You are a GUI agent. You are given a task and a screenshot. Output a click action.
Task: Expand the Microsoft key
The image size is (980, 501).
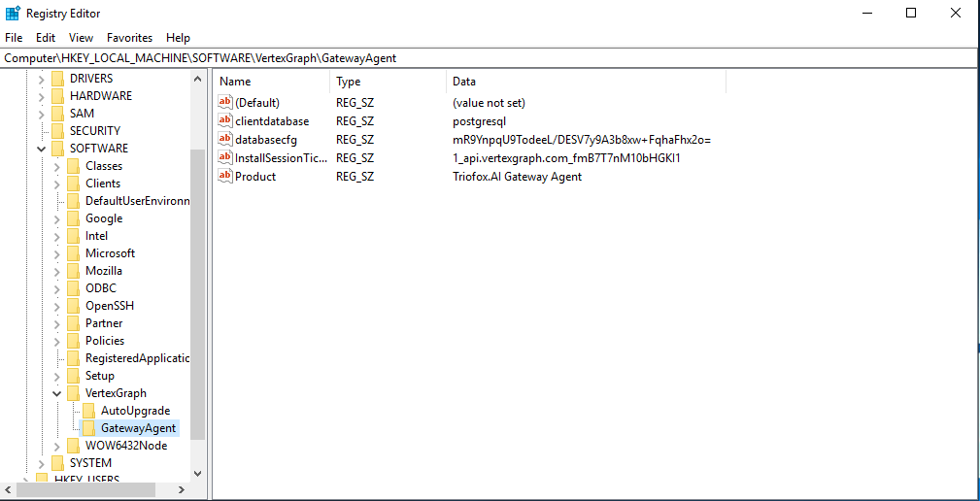point(57,253)
